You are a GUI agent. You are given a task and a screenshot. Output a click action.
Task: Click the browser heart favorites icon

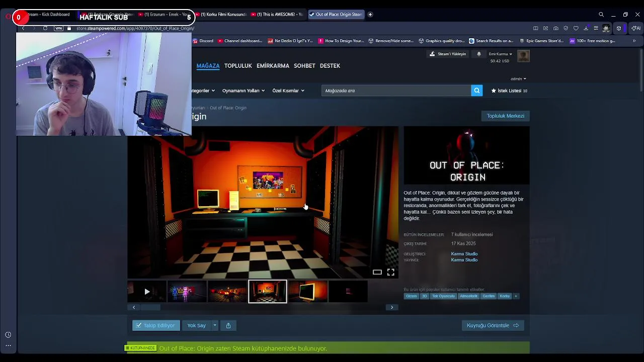coord(576,28)
